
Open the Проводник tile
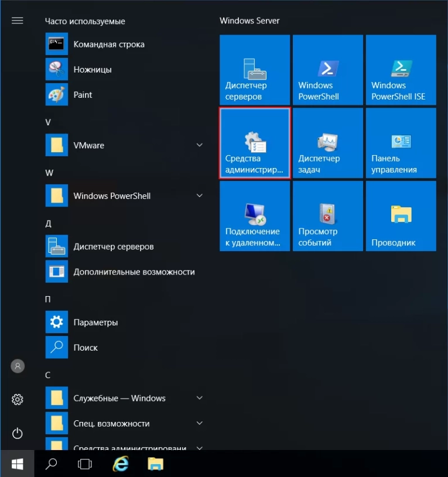click(x=401, y=216)
